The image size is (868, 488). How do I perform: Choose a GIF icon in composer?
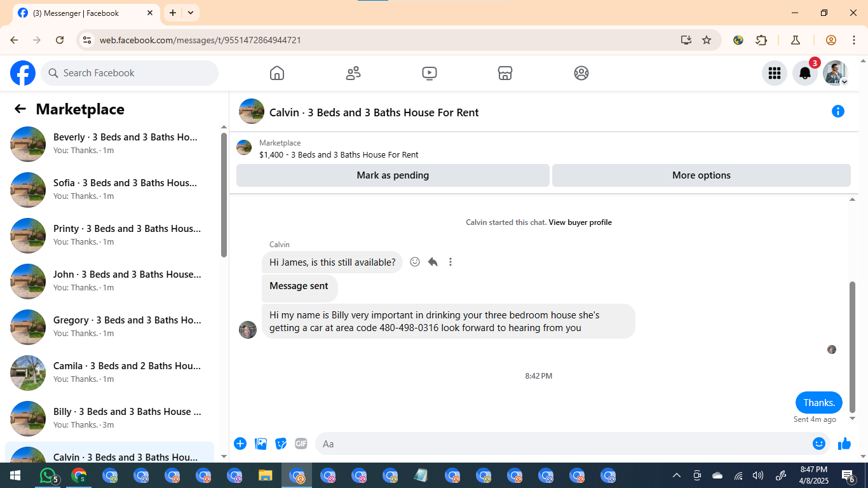click(301, 444)
